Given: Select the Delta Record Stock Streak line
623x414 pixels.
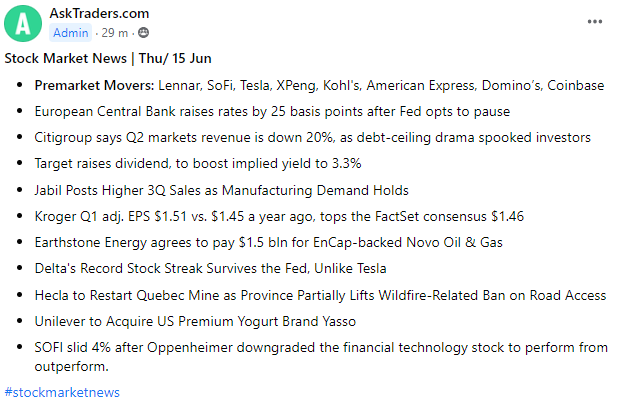Looking at the screenshot, I should click(210, 268).
